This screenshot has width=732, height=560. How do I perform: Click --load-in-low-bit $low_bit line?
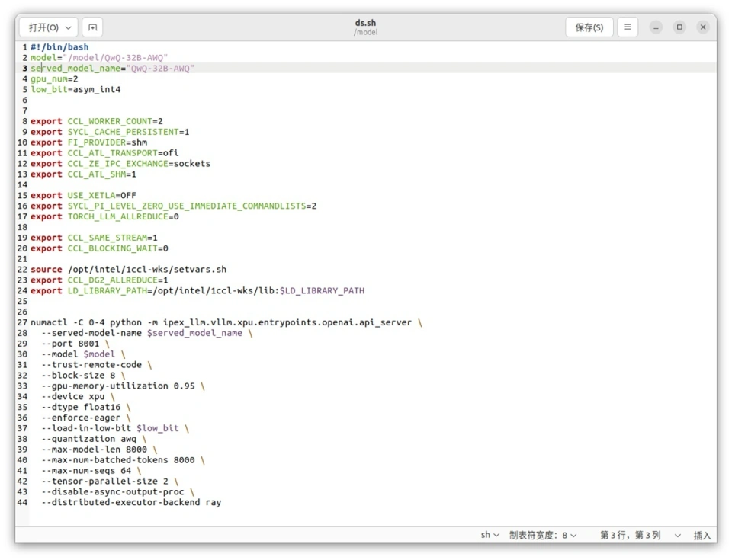pos(115,428)
